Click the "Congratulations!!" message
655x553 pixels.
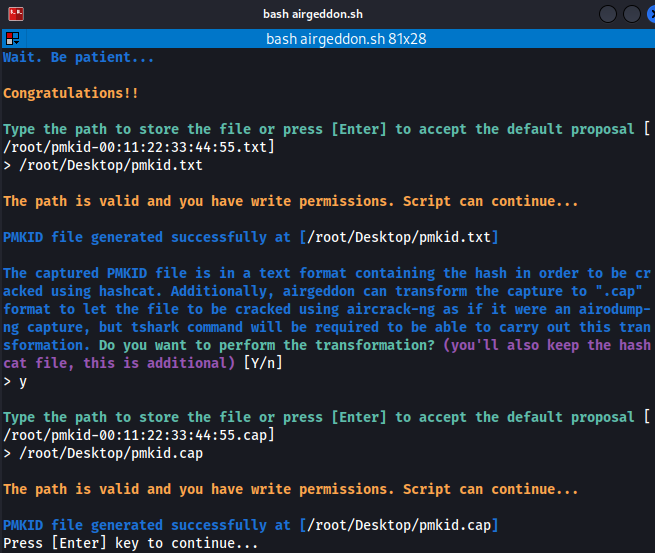71,93
